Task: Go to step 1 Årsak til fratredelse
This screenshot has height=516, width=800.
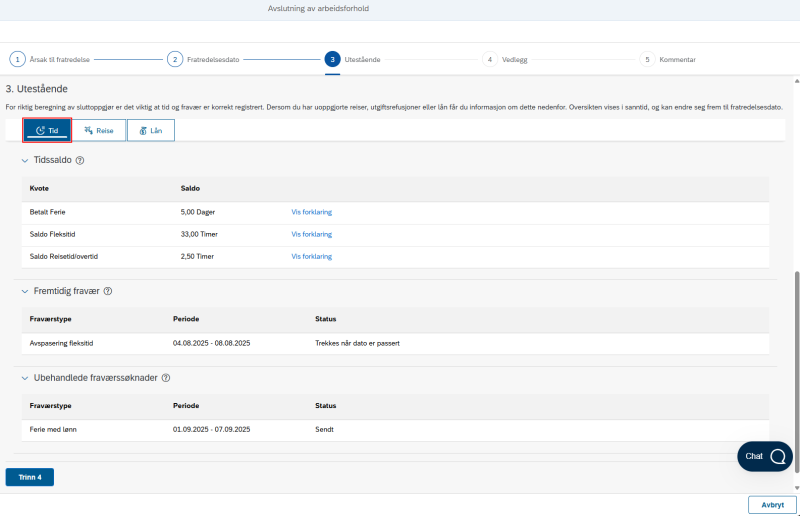Action: pyautogui.click(x=49, y=59)
